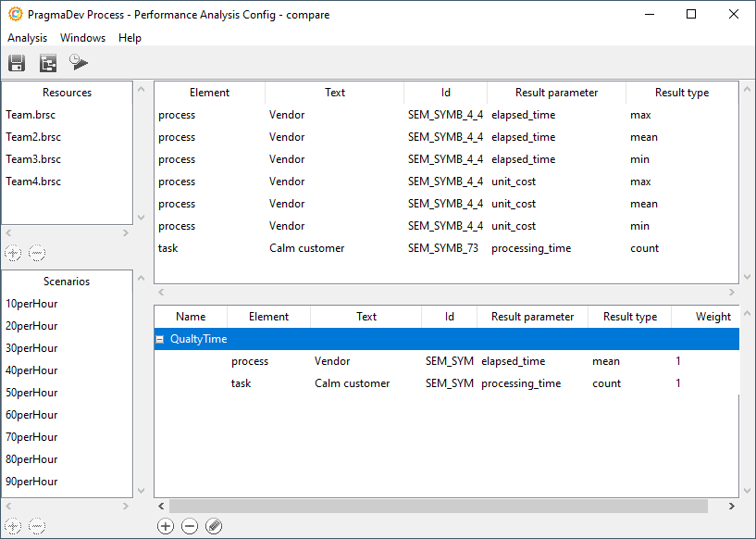Open the Windows menu

coord(82,38)
